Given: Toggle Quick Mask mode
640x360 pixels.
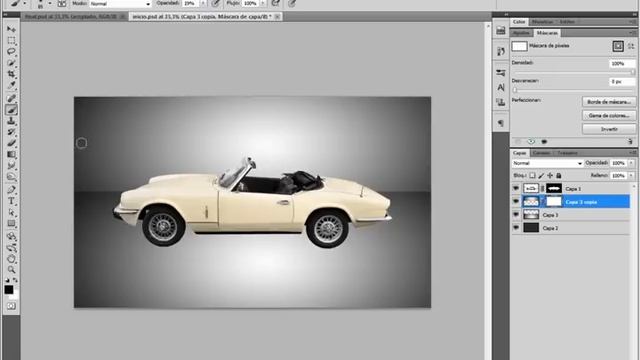Looking at the screenshot, I should [11, 306].
